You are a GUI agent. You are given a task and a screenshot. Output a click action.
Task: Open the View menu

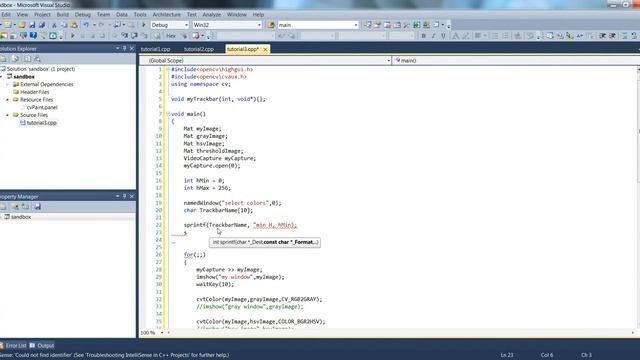[22, 15]
